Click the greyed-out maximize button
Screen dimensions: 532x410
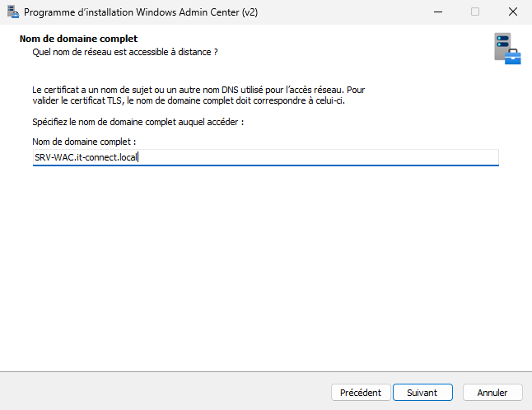(x=475, y=12)
